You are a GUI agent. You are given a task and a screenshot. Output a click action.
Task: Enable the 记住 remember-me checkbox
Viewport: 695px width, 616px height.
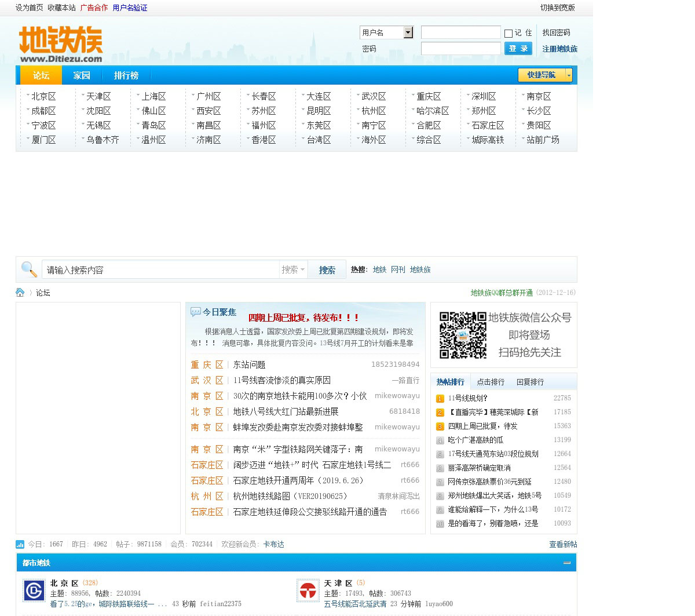(509, 34)
